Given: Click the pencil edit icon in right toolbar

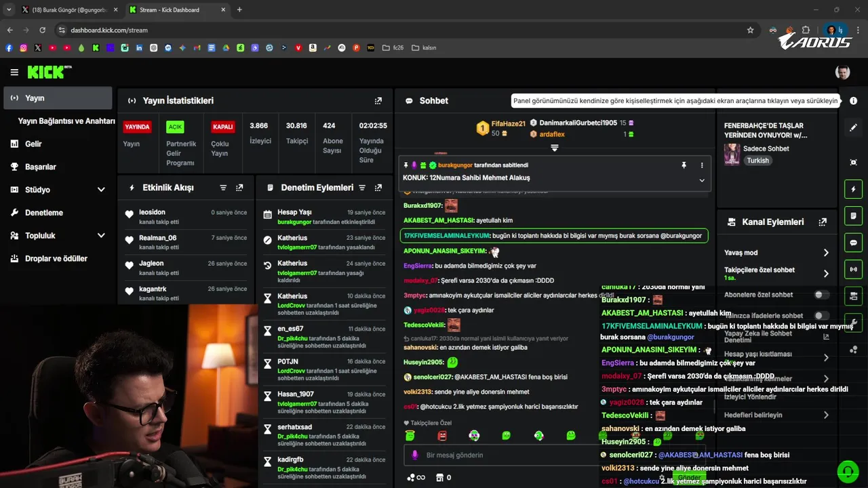Looking at the screenshot, I should coord(853,127).
